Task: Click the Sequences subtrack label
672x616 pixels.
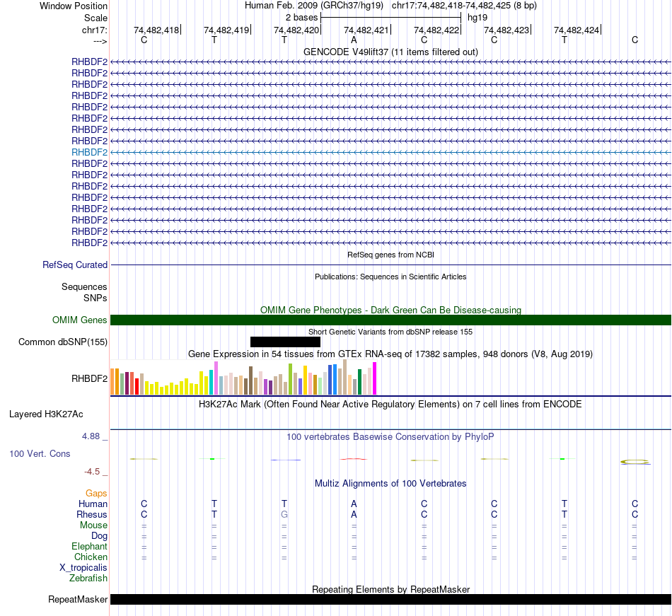Action: (84, 286)
